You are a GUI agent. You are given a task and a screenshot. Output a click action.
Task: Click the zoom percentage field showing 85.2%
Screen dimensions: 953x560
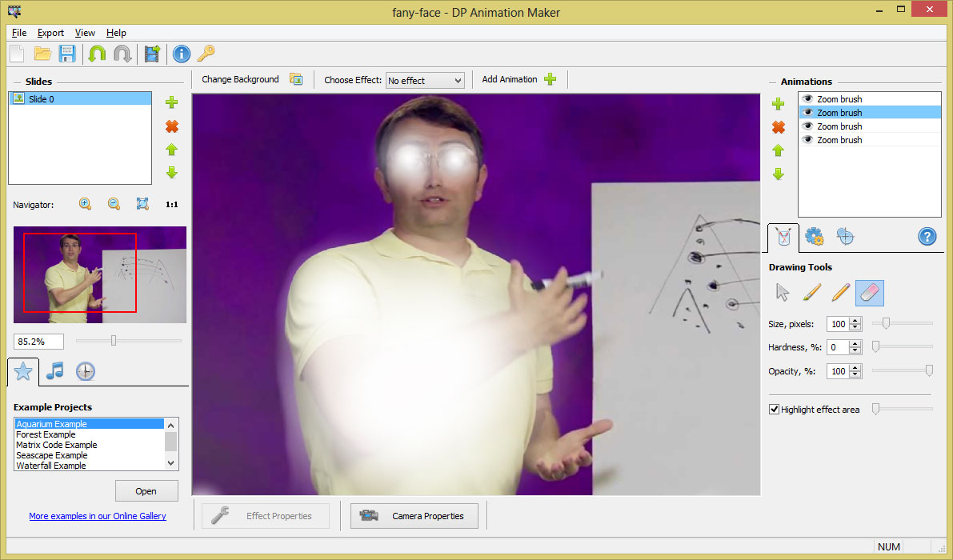click(x=38, y=342)
